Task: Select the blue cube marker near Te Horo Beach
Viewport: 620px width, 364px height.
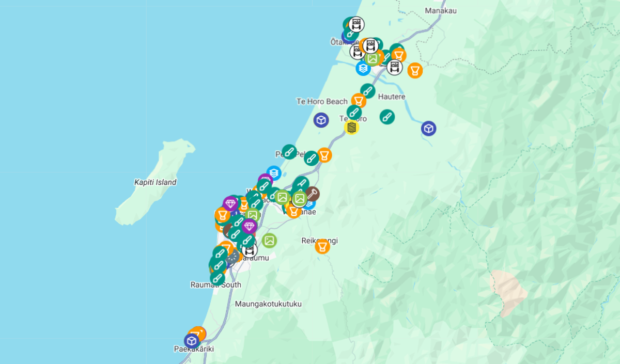Action: 321,120
